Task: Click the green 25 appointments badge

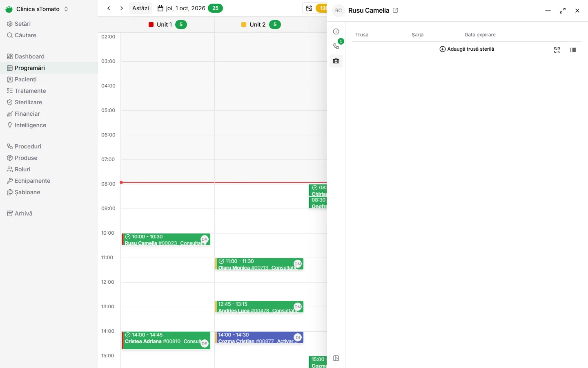Action: (215, 8)
